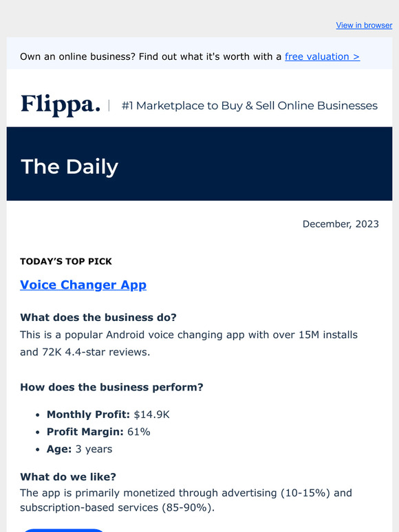Click The Daily banner title
Viewport: 399px width, 532px height.
click(69, 166)
